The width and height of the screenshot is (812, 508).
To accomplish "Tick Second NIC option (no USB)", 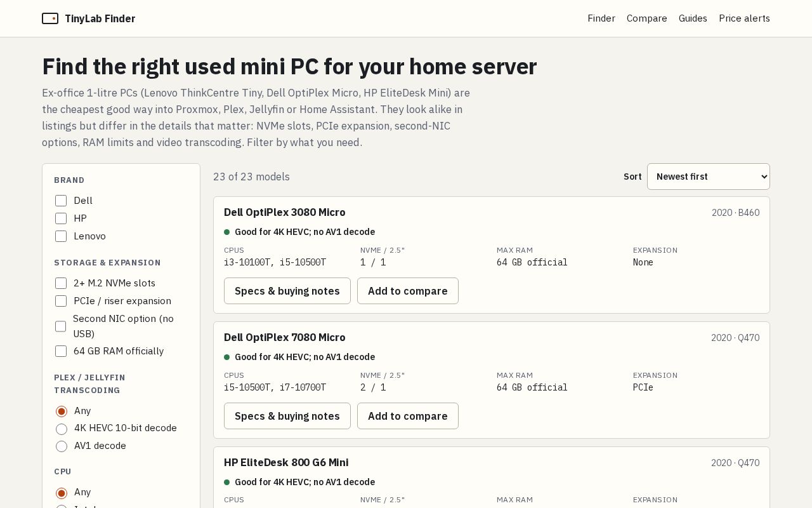I will pyautogui.click(x=61, y=326).
